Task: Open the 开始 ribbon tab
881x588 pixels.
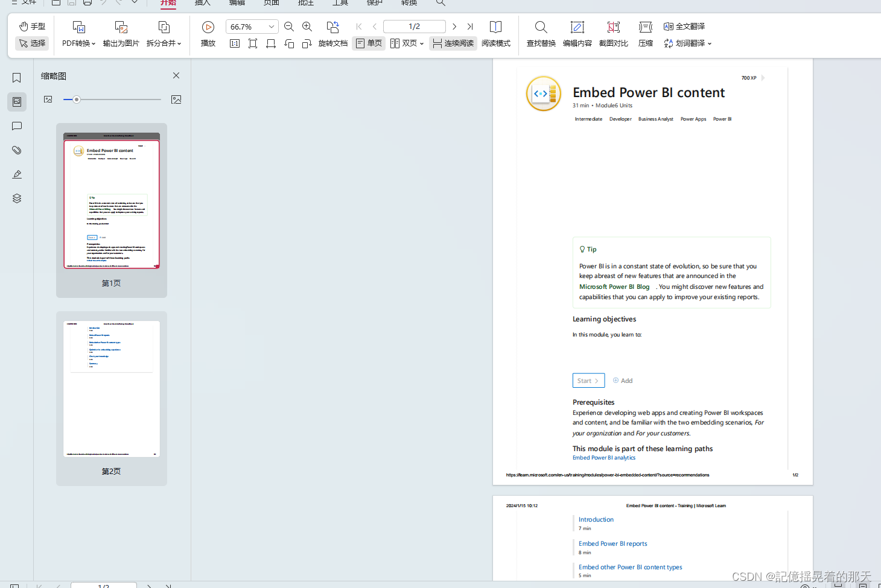Action: [168, 3]
